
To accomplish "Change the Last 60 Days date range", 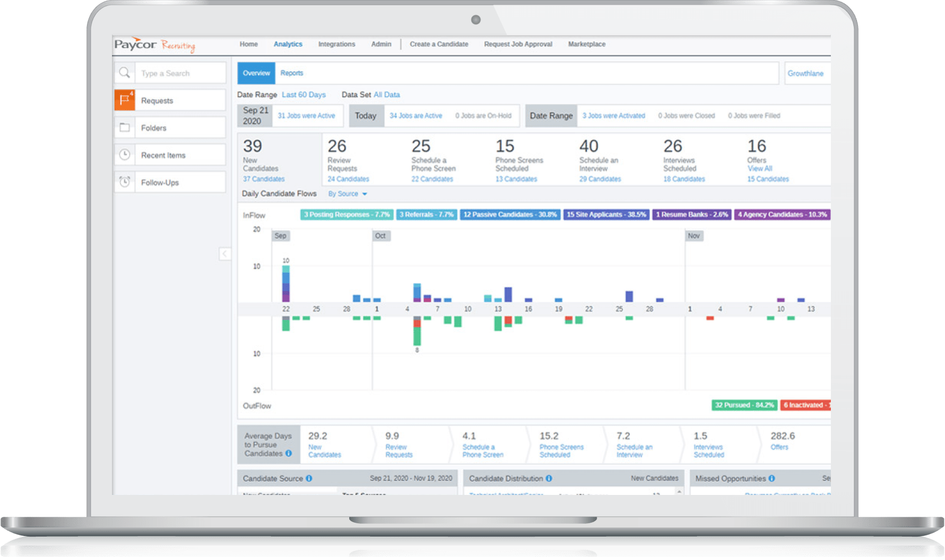I will [303, 94].
